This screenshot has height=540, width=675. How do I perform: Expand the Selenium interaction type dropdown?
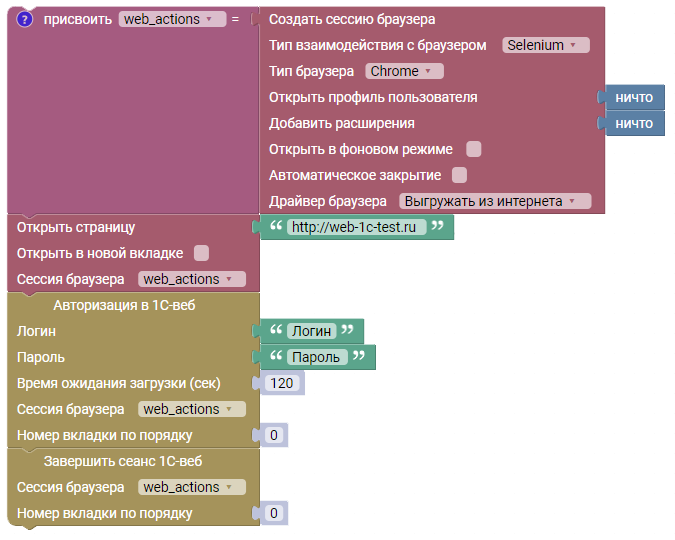coord(545,45)
